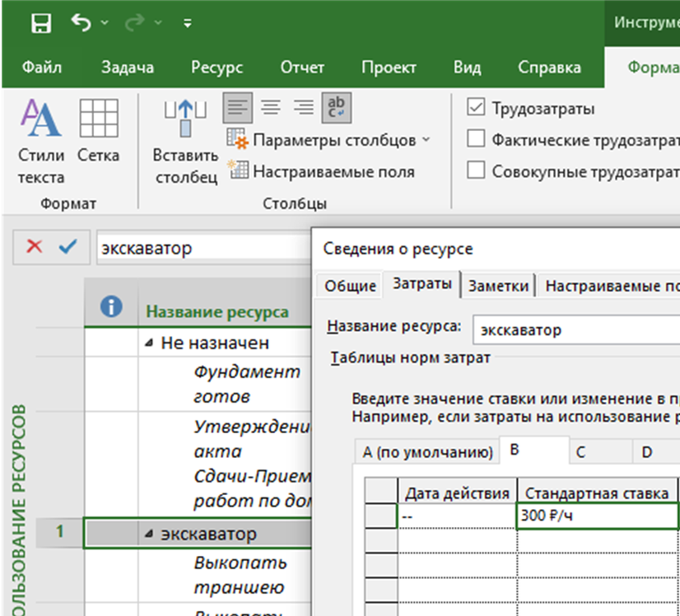Switch to the Общие tab in the dialog
680x616 pixels.
point(350,286)
